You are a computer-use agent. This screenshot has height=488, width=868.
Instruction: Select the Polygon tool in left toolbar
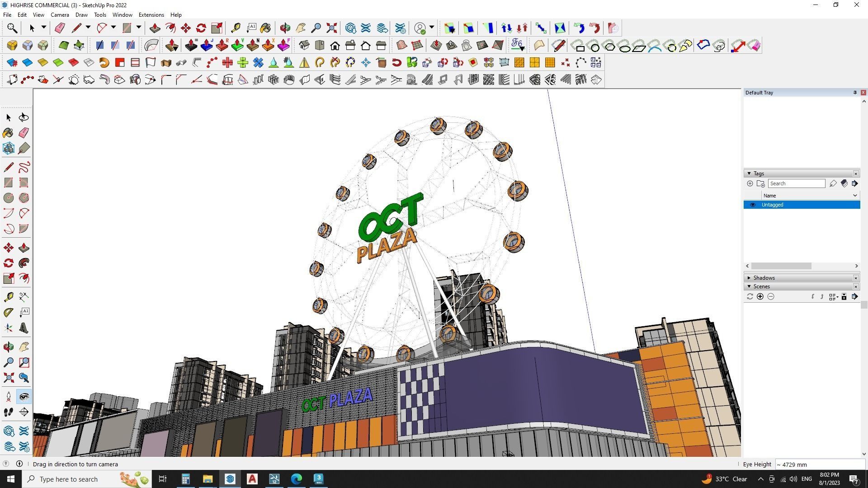tap(24, 198)
